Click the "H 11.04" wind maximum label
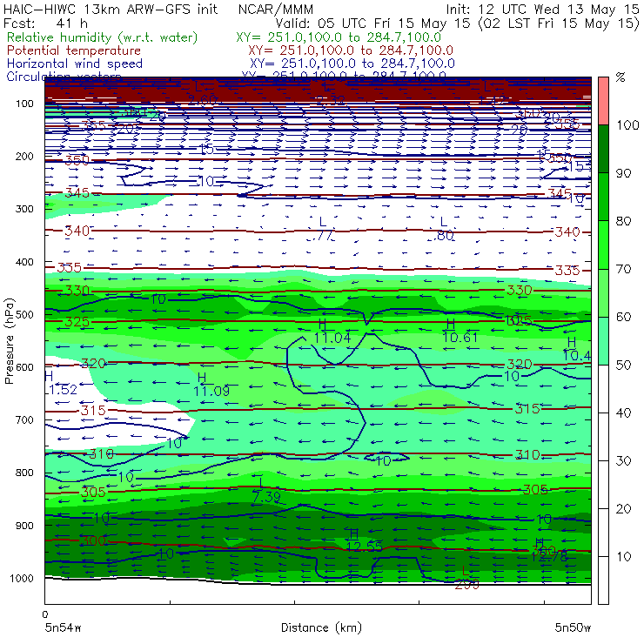 point(332,331)
